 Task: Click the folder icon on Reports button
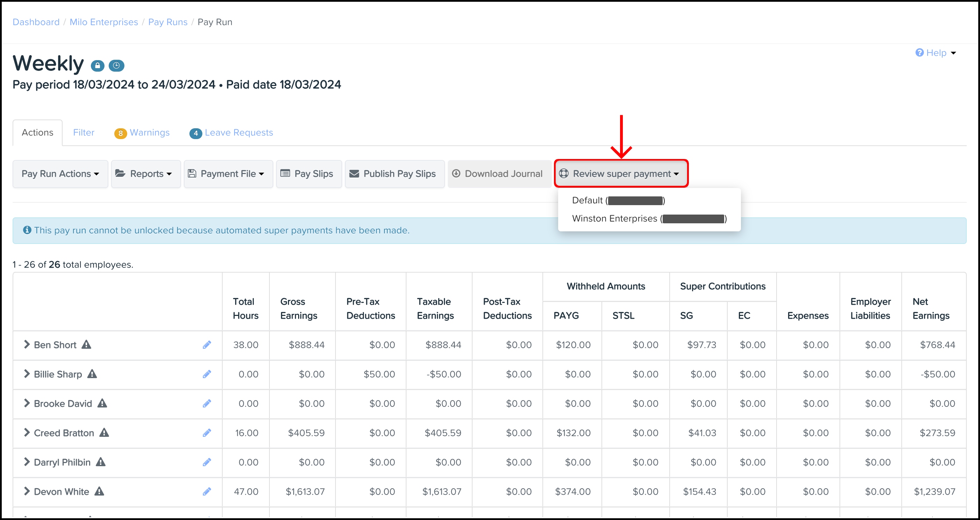[x=120, y=173]
